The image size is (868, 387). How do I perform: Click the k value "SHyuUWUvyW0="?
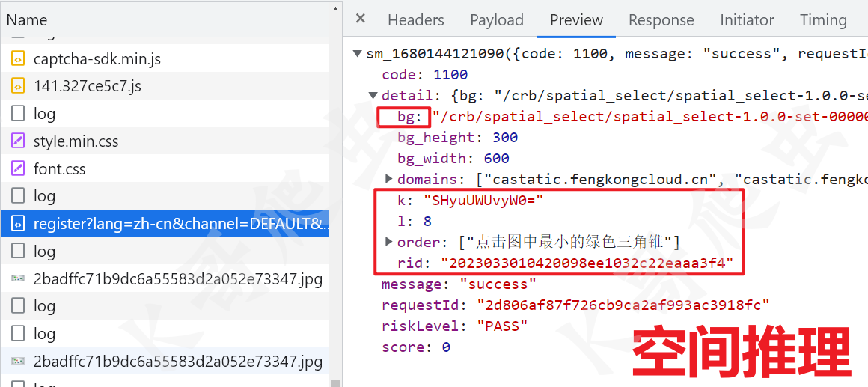pos(483,200)
